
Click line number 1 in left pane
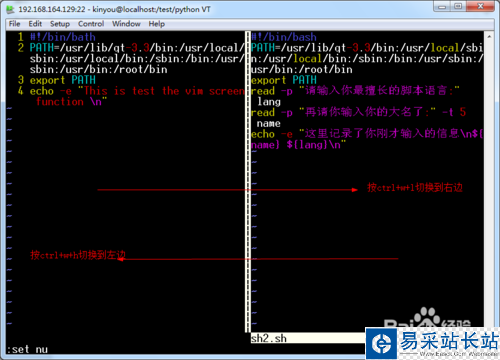click(21, 37)
